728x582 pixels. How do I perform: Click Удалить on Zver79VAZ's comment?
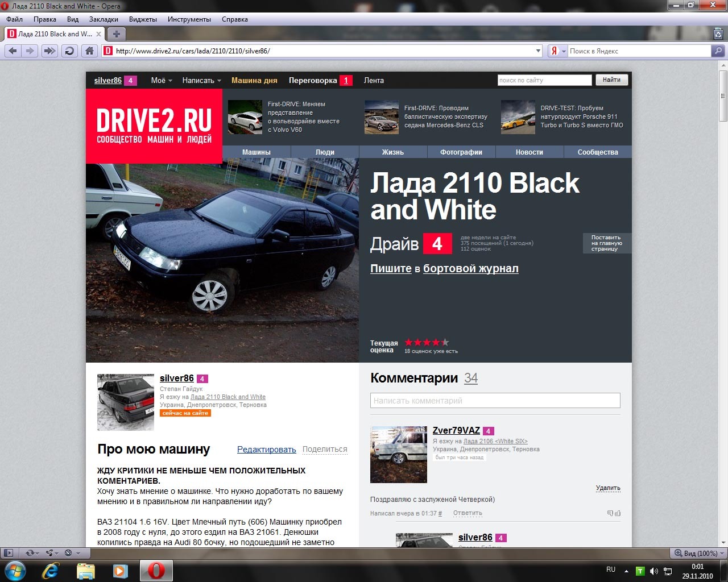pyautogui.click(x=608, y=488)
